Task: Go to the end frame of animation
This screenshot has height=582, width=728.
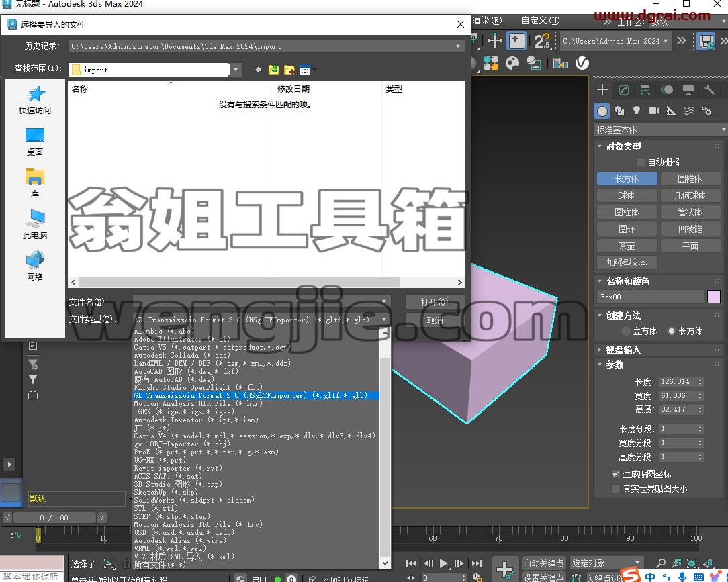Action: 477,563
